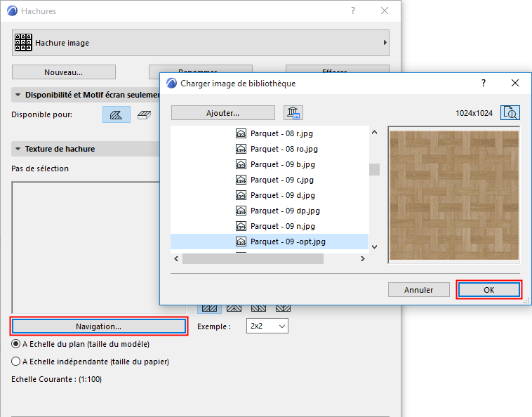This screenshot has height=417, width=532.
Task: Select Parquet - 08 ro.jpg
Action: click(x=270, y=149)
